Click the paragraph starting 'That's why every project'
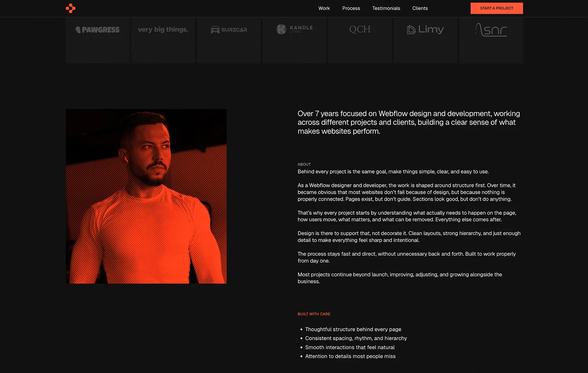This screenshot has height=373, width=588. [407, 216]
